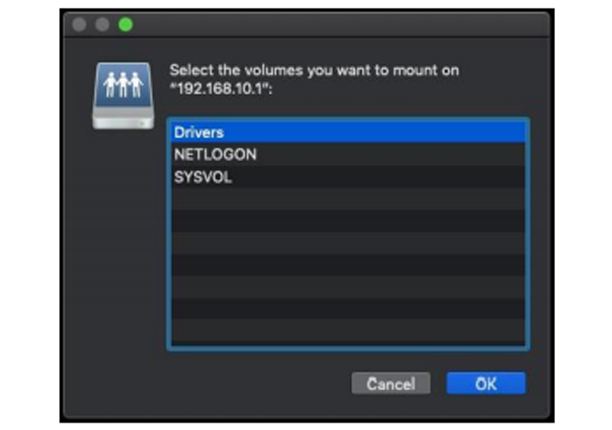Image resolution: width=612 pixels, height=430 pixels.
Task: Zoom the window with the green button
Action: point(127,24)
